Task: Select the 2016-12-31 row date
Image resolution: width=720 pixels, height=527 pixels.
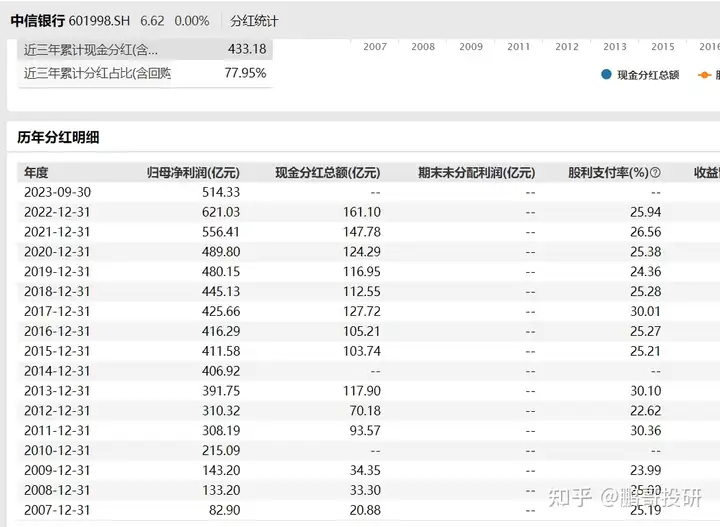Action: pos(57,331)
